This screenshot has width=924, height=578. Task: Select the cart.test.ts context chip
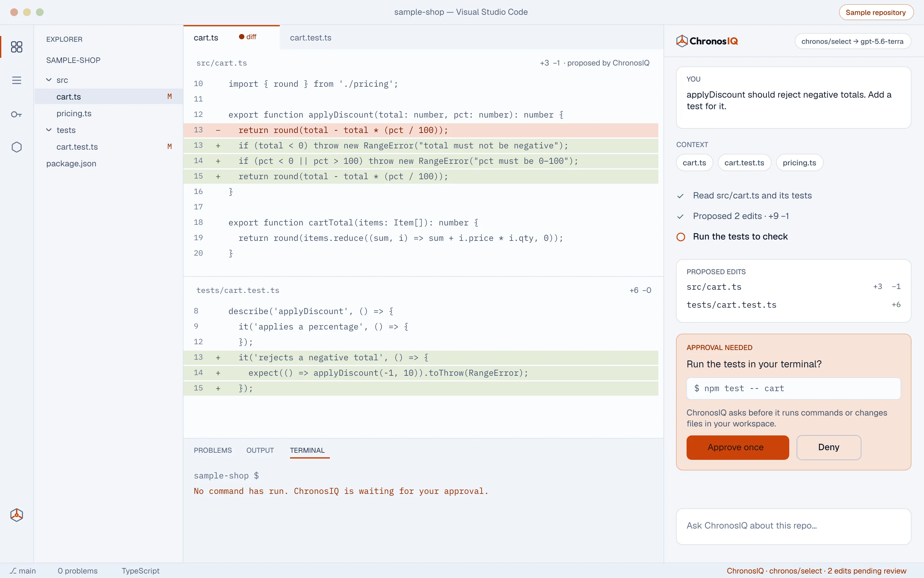click(x=744, y=163)
